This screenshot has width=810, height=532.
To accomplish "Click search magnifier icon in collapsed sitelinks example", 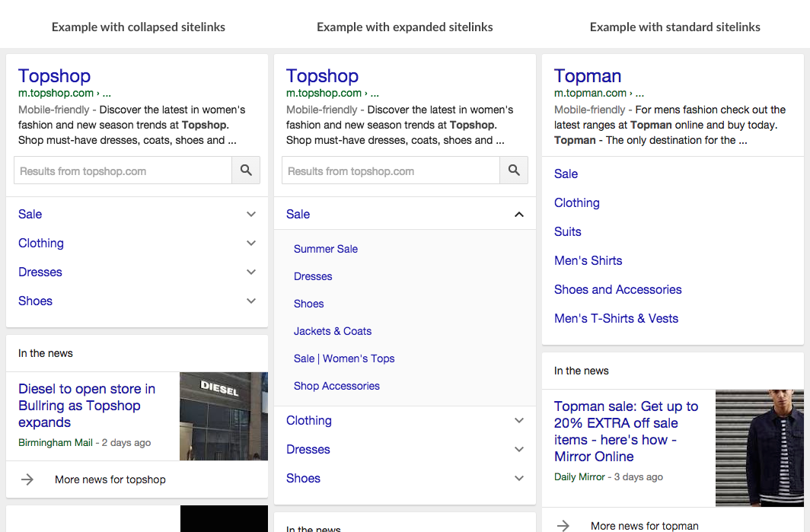I will click(x=246, y=170).
